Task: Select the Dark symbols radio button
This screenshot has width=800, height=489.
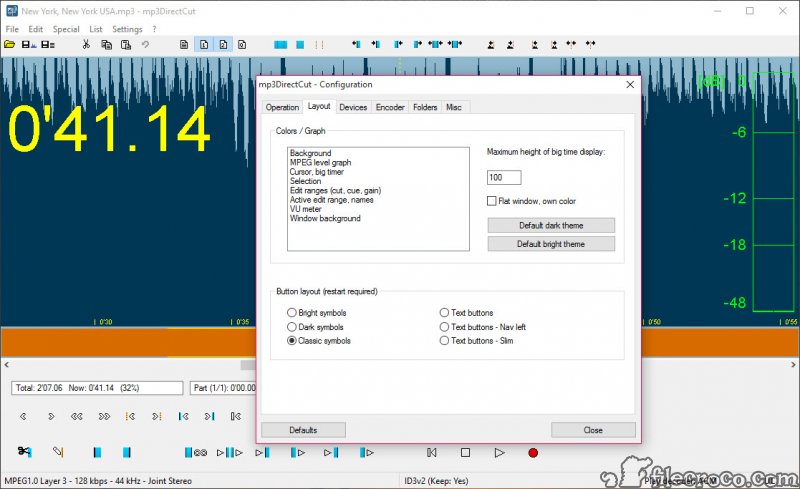Action: [x=291, y=327]
